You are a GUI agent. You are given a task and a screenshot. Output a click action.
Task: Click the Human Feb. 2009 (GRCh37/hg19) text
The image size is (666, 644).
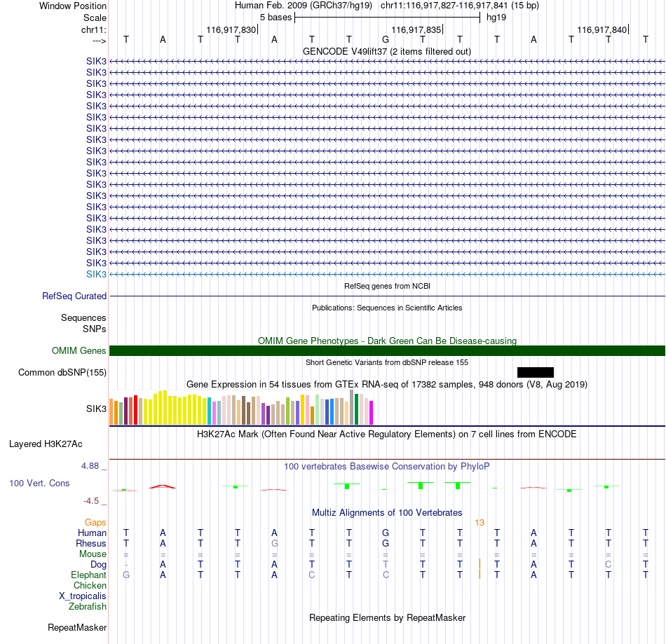[x=304, y=6]
